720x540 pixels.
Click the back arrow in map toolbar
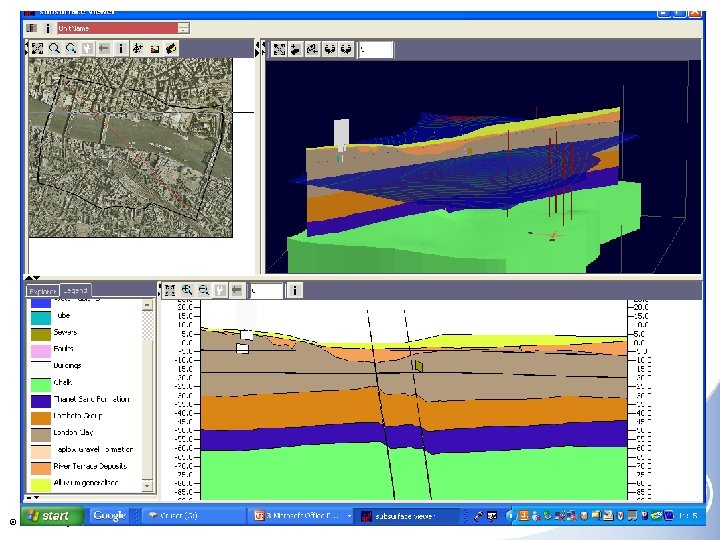104,48
